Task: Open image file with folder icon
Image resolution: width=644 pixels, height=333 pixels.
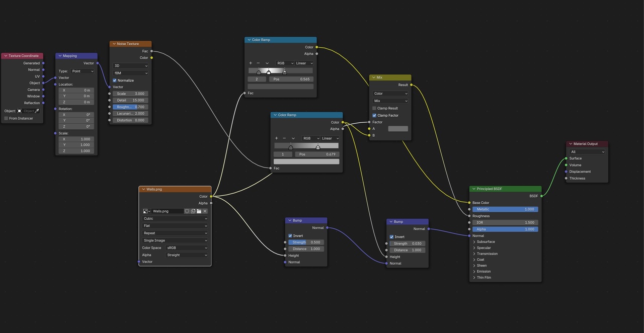Action: [x=199, y=211]
